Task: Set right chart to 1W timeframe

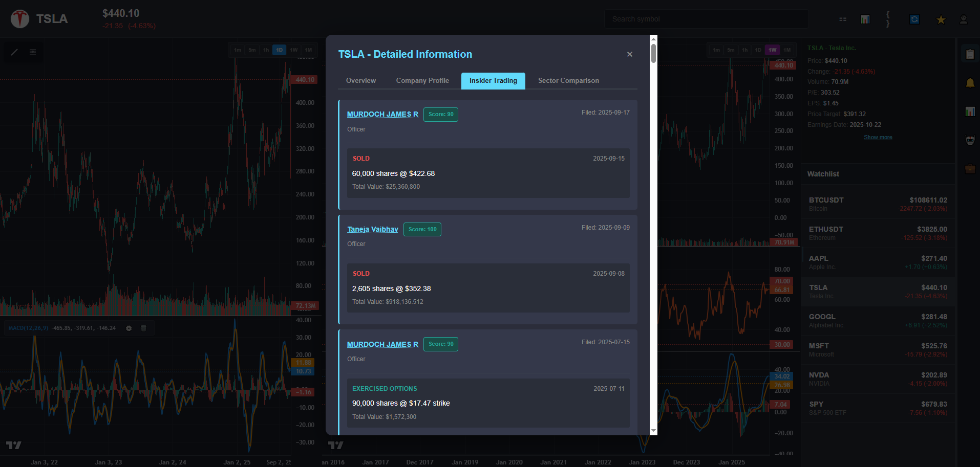Action: pyautogui.click(x=773, y=50)
